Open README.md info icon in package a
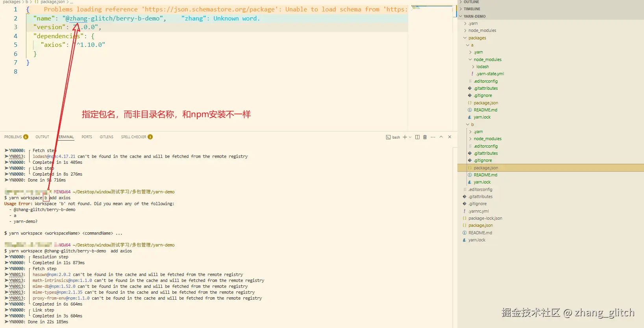Screen dimensions: 644x328 pyautogui.click(x=470, y=110)
